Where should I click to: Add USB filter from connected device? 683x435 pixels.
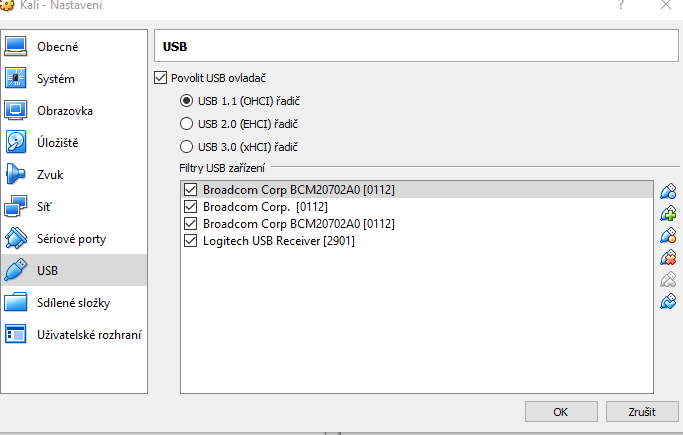click(669, 213)
